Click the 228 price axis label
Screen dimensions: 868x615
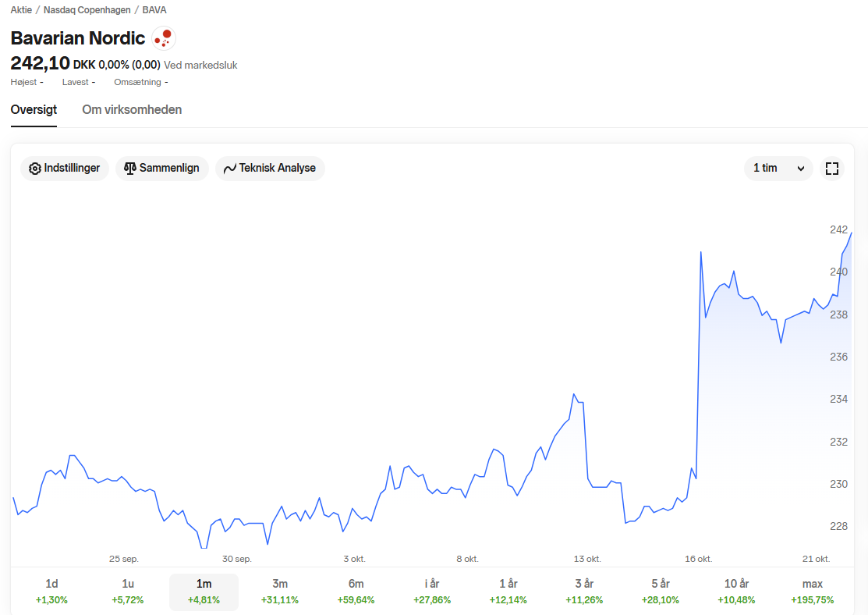click(838, 526)
